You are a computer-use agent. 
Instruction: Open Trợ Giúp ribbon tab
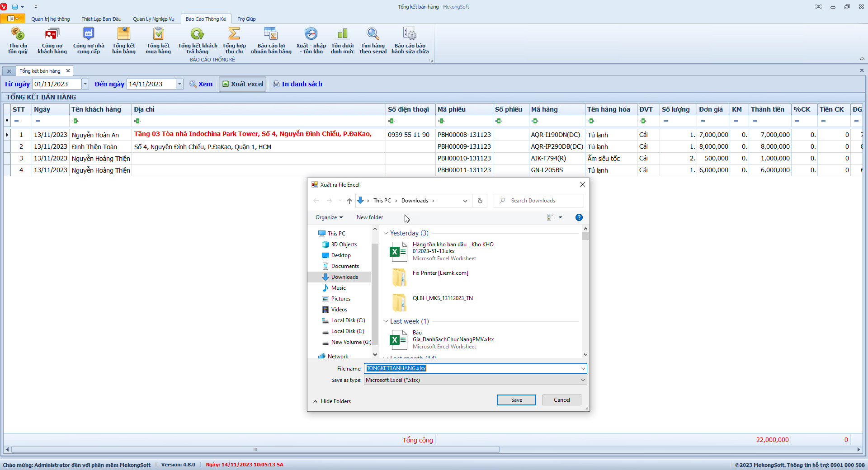tap(247, 19)
